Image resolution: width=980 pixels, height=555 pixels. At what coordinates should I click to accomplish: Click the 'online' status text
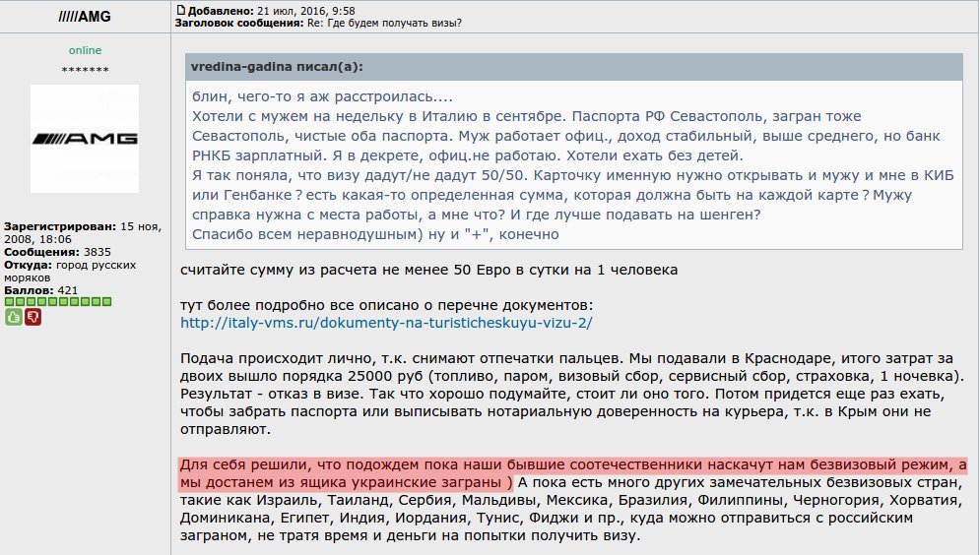[x=85, y=50]
